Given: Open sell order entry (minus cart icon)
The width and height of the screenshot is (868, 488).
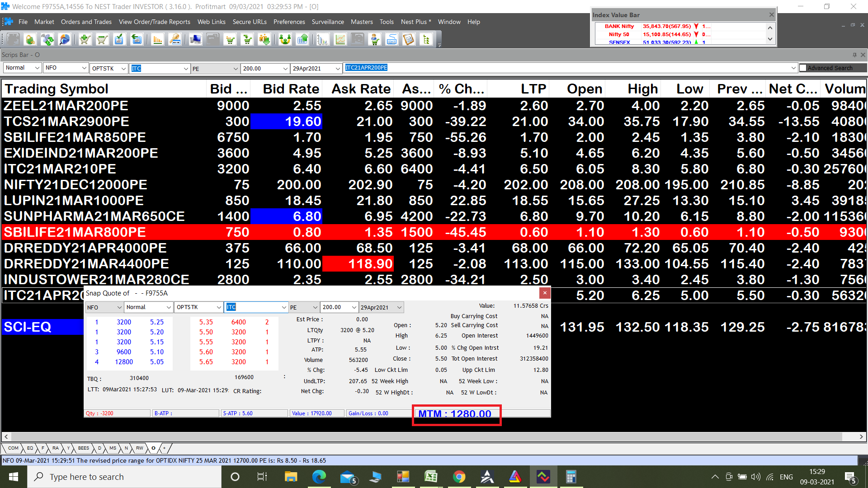Looking at the screenshot, I should click(x=102, y=40).
